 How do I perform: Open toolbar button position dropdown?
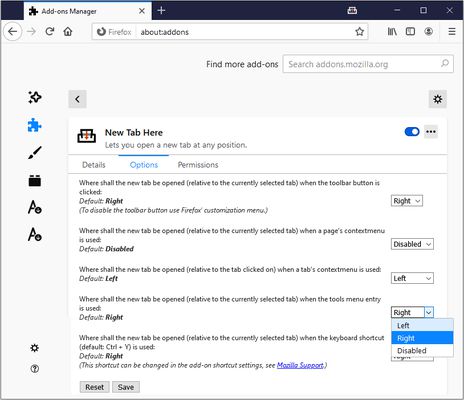click(407, 201)
